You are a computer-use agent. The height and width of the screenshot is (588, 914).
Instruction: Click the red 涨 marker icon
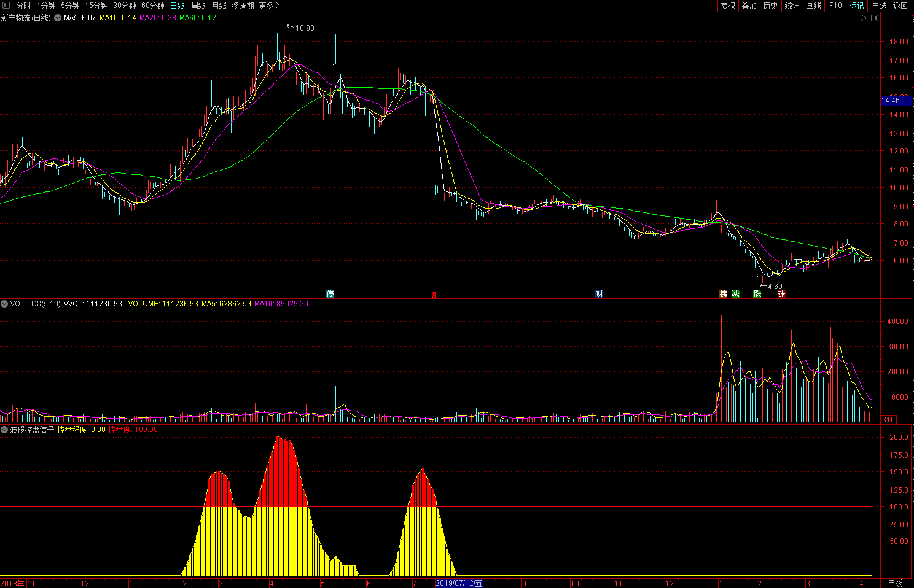[x=781, y=294]
